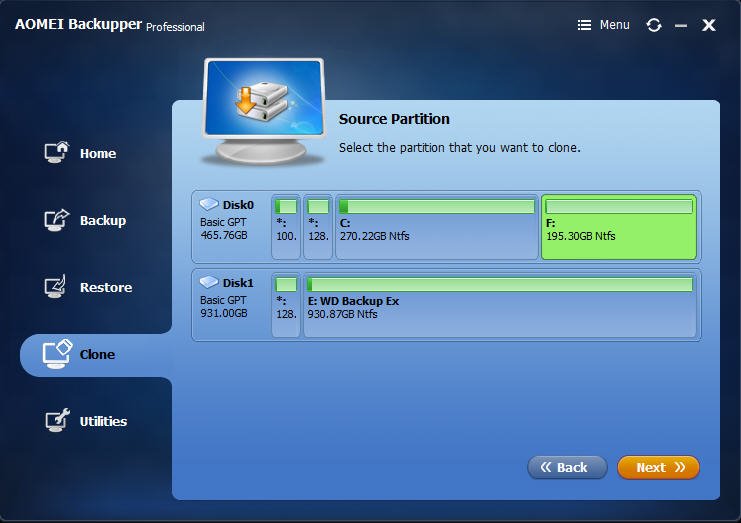Minimize the AOMEI Backupper window
The height and width of the screenshot is (523, 741).
point(681,26)
